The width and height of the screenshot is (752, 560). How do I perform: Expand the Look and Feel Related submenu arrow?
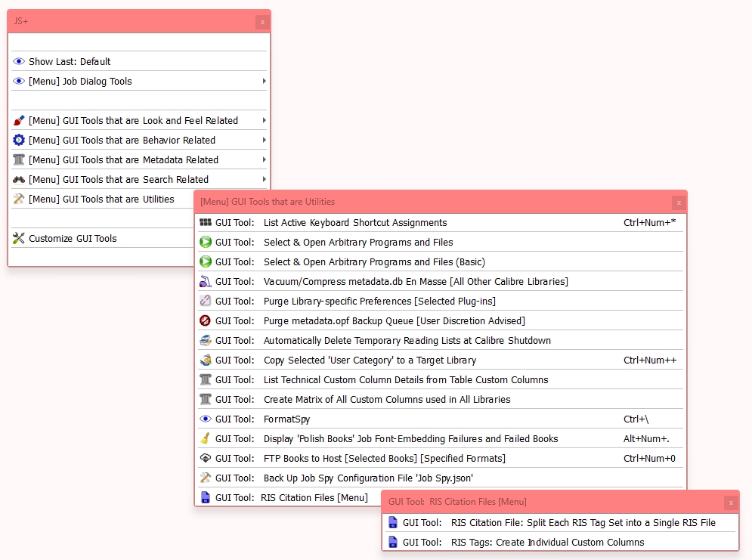(x=265, y=120)
